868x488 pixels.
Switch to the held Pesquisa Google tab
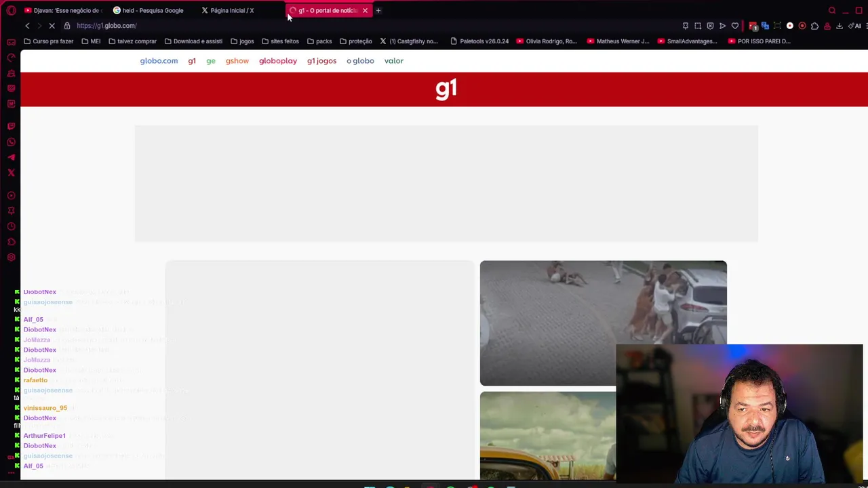coord(150,10)
